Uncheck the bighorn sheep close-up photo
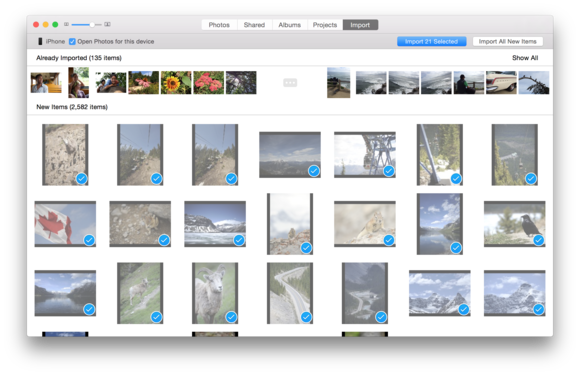This screenshot has height=375, width=580. (231, 317)
